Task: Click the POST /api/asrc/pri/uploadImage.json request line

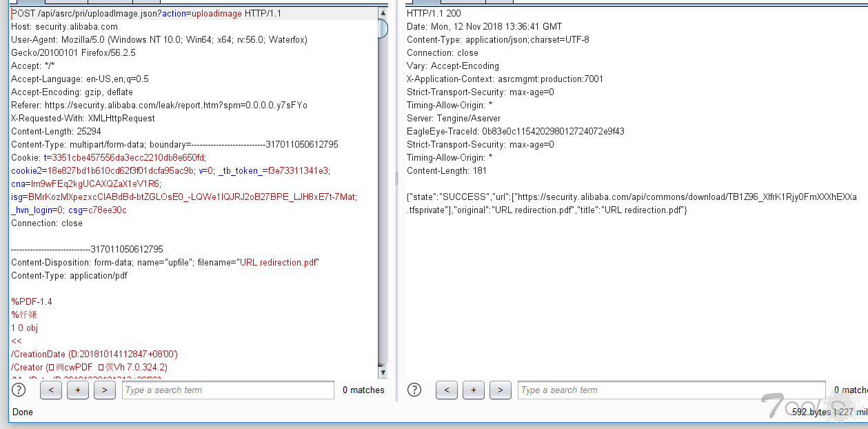Action: coord(146,14)
